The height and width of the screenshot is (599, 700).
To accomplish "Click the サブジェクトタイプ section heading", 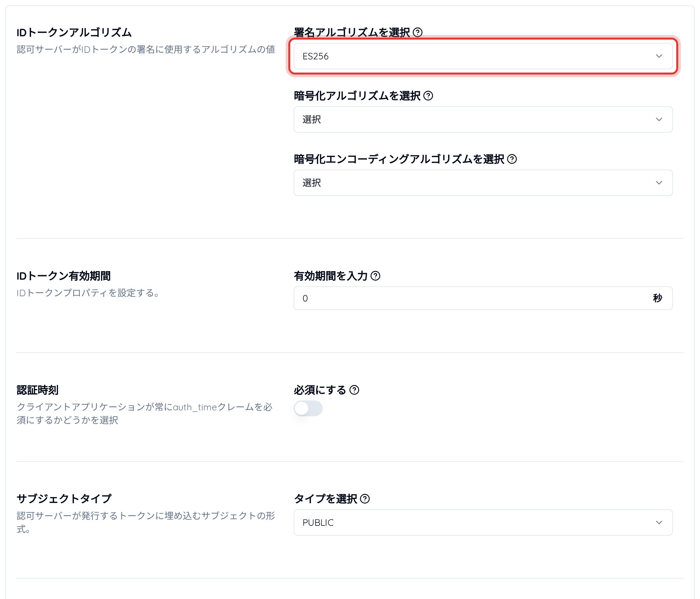I will (x=64, y=499).
